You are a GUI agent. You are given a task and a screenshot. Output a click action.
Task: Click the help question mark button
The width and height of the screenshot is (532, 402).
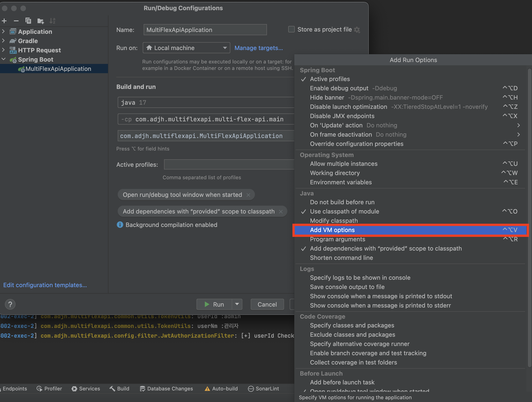pyautogui.click(x=10, y=304)
